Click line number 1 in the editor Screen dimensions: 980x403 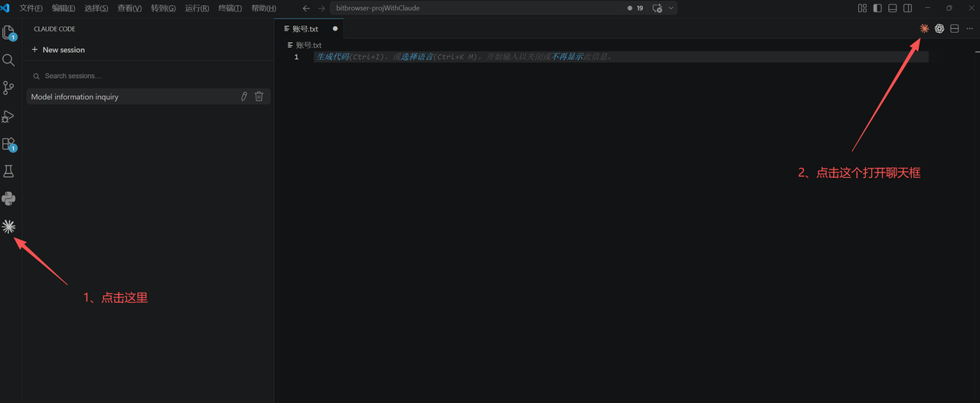click(296, 57)
